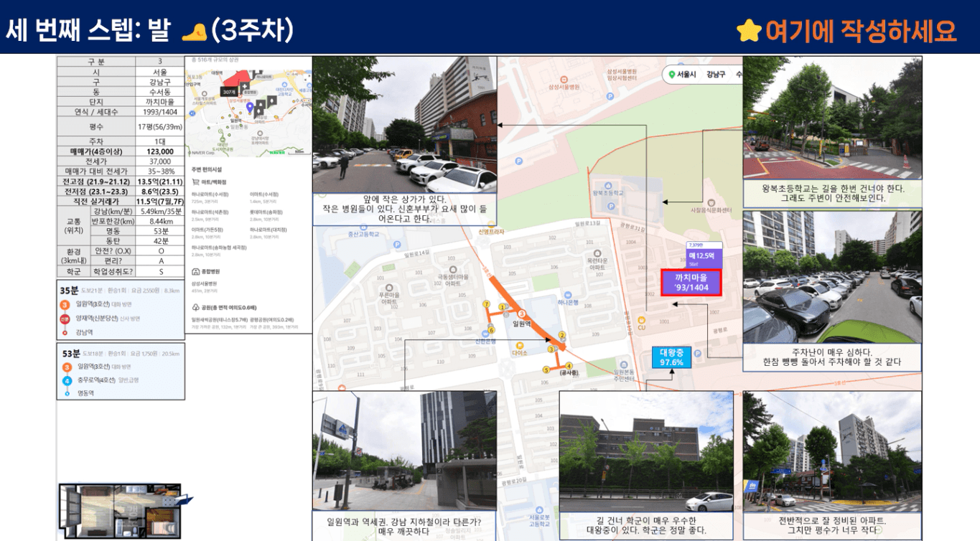Viewport: 980px width, 541px height.
Task: Click the park icon beside 공원 heading
Action: pos(195,307)
